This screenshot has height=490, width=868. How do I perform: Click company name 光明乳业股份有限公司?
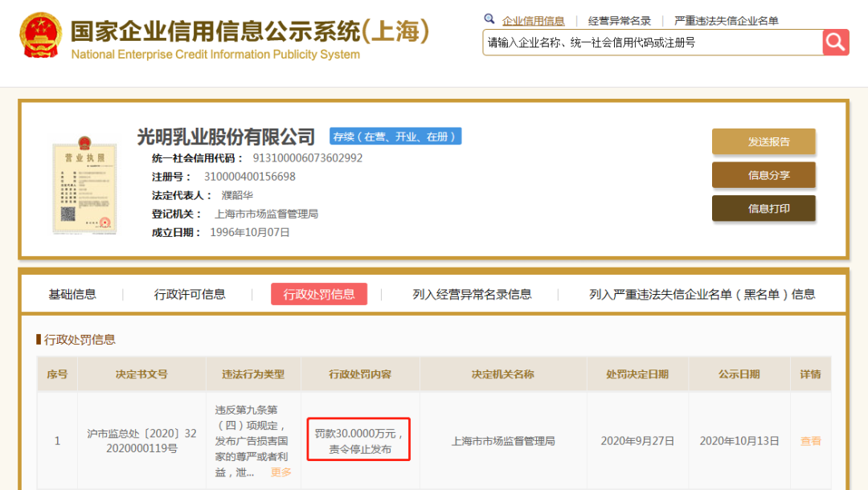(226, 136)
